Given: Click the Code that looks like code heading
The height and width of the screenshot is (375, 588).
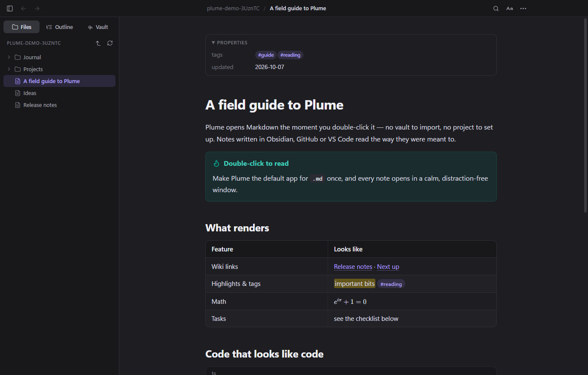Looking at the screenshot, I should (x=265, y=354).
